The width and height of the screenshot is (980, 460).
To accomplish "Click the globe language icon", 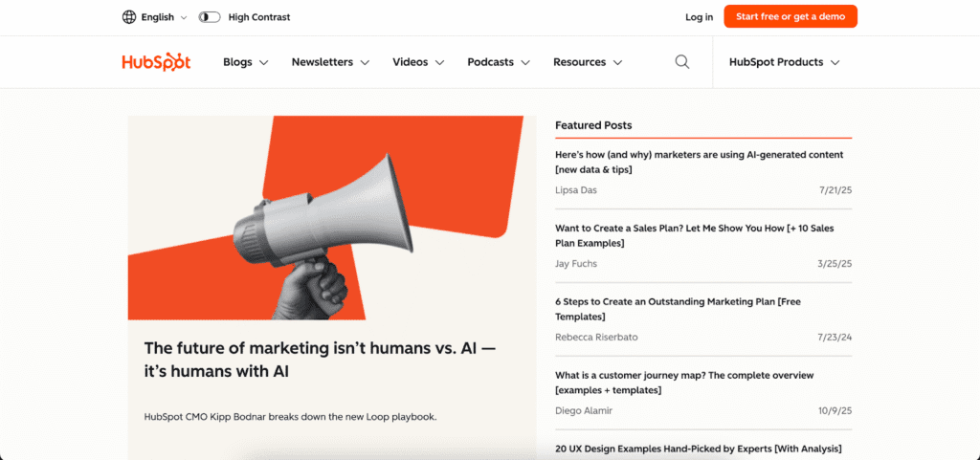I will 129,17.
